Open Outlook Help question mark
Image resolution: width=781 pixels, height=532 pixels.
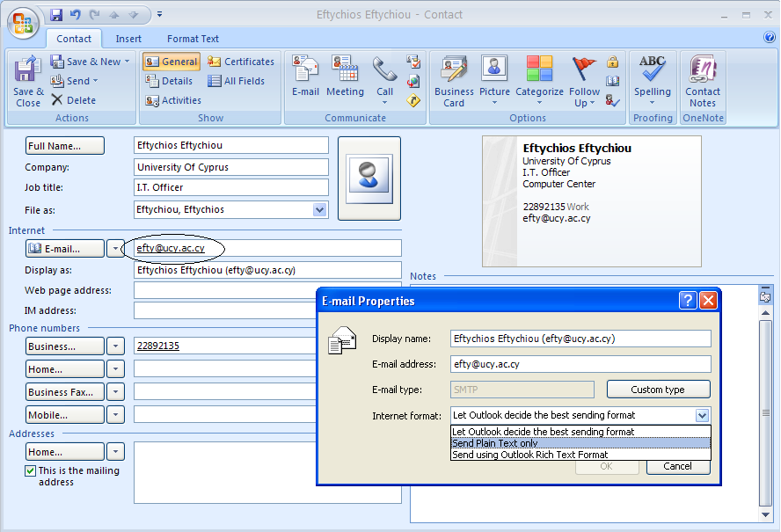(769, 37)
